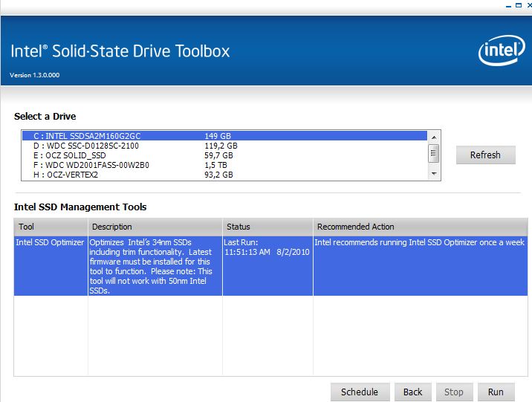
Task: Click the 119,2 GB capacity value
Action: pyautogui.click(x=221, y=146)
